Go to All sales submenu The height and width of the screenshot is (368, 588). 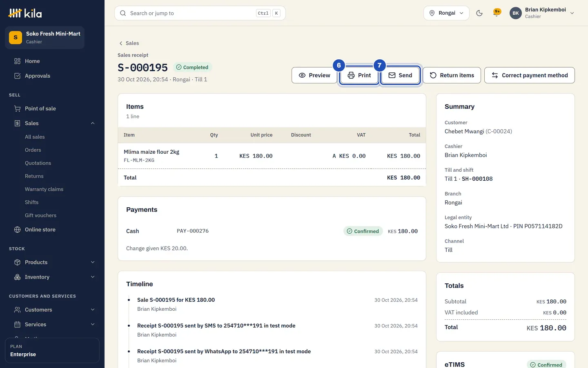tap(35, 137)
